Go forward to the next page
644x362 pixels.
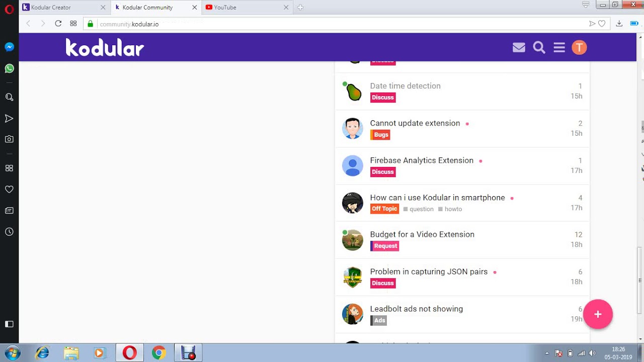[x=43, y=24]
